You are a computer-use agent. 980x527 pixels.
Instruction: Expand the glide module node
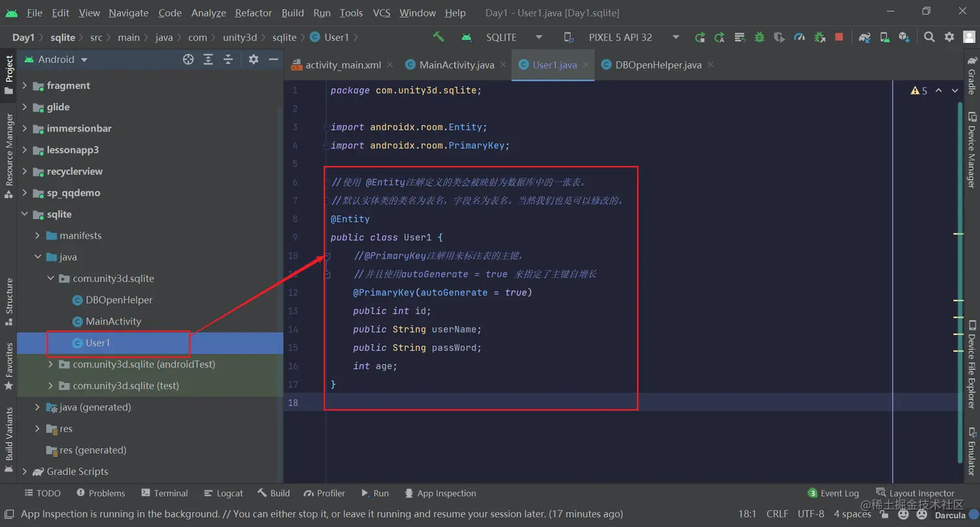click(25, 107)
